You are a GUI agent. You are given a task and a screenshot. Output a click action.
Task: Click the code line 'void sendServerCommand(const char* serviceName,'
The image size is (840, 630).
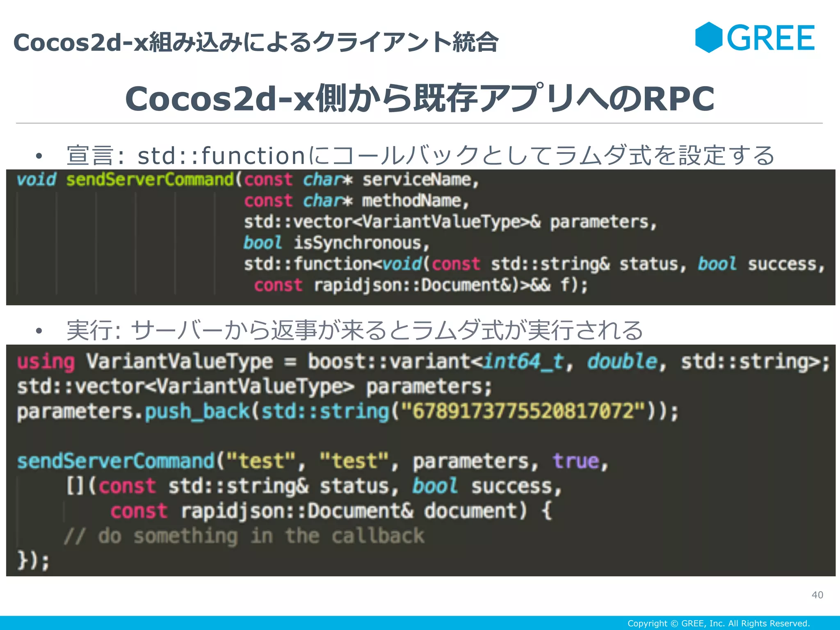248,180
